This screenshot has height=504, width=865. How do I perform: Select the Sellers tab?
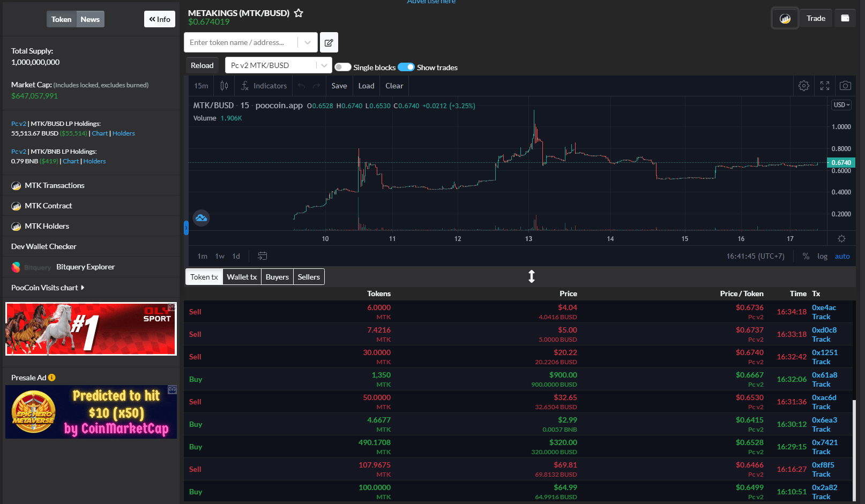(309, 277)
